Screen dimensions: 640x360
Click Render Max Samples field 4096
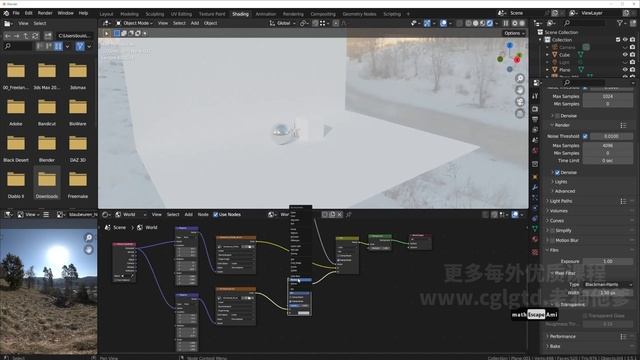[x=607, y=145]
